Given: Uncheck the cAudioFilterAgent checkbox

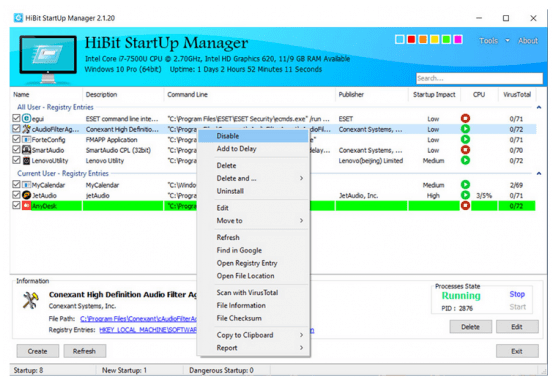Looking at the screenshot, I should [x=16, y=128].
